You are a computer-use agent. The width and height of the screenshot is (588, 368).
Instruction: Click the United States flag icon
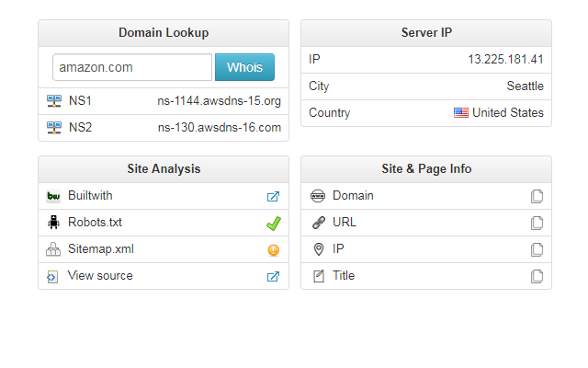461,112
